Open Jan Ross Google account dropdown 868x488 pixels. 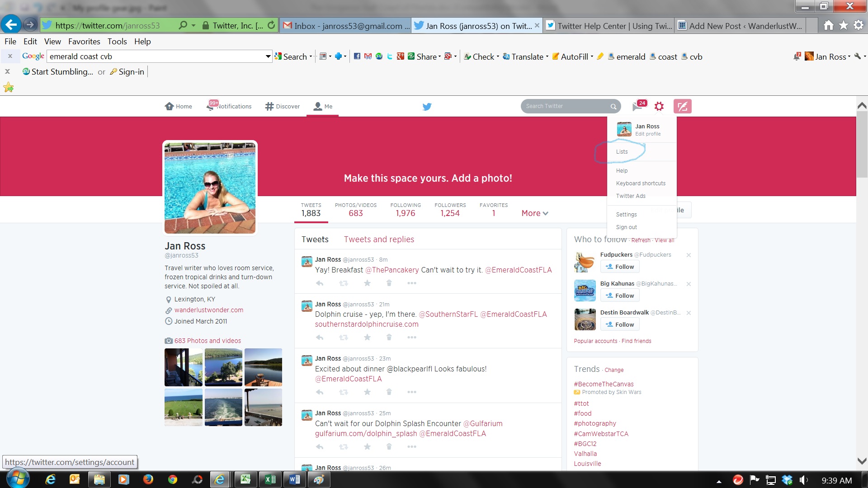827,56
